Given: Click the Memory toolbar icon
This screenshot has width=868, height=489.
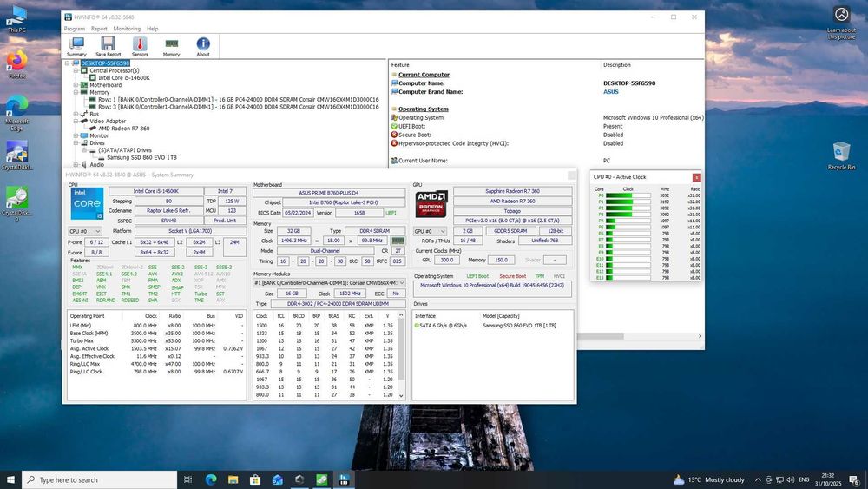Looking at the screenshot, I should point(171,47).
